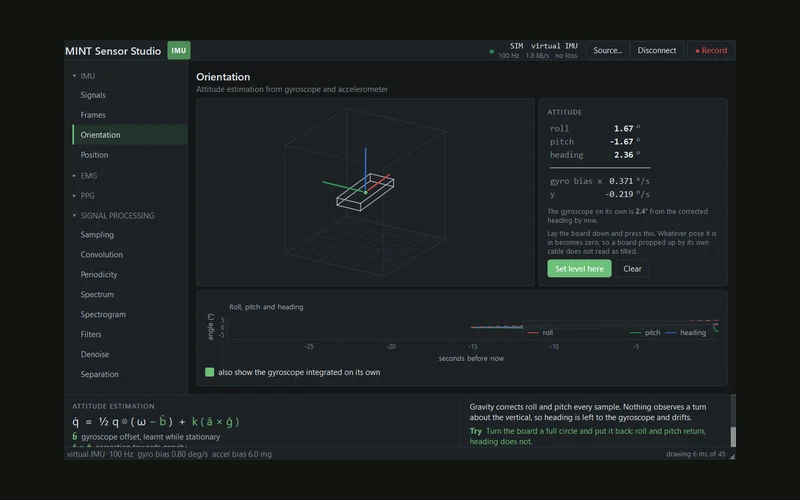Expand the PPG section
800x500 pixels.
[x=74, y=195]
